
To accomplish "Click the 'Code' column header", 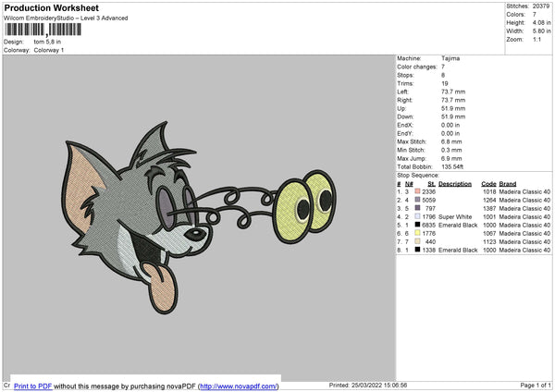I will click(x=488, y=184).
